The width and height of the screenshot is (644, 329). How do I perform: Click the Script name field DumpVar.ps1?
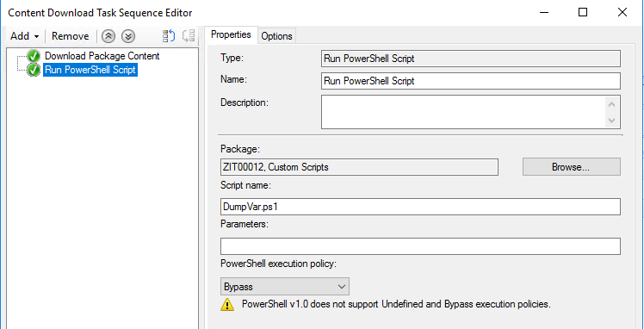pyautogui.click(x=420, y=207)
